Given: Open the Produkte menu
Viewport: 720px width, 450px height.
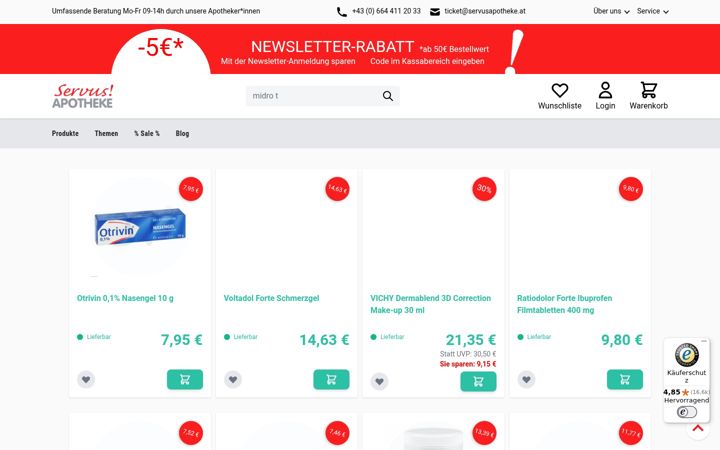Looking at the screenshot, I should pos(65,134).
